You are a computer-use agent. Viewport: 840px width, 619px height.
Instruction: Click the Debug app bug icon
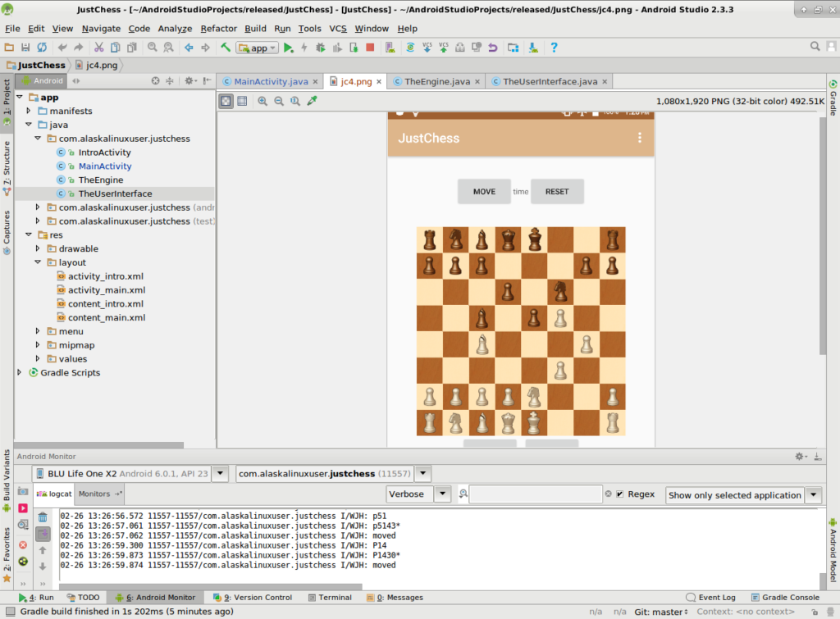click(x=321, y=48)
